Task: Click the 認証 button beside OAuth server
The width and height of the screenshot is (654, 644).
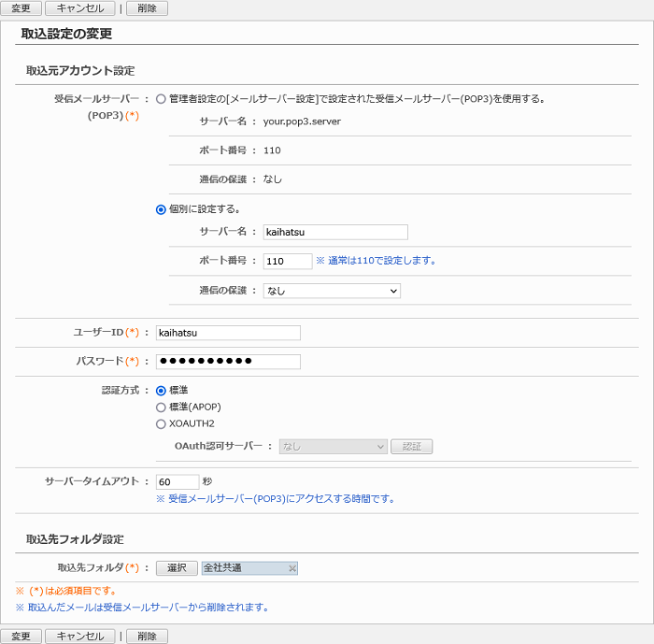Action: pos(411,447)
